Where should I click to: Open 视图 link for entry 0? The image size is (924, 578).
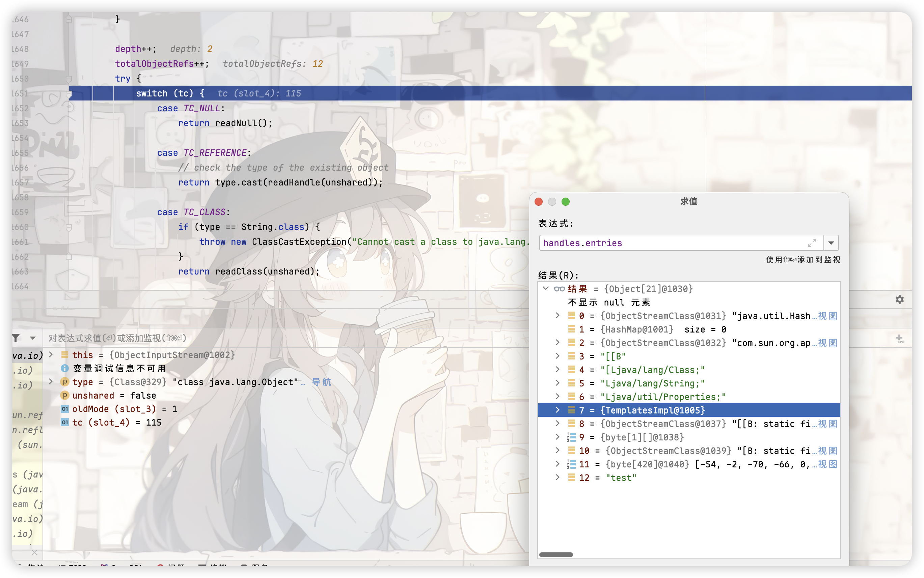827,316
